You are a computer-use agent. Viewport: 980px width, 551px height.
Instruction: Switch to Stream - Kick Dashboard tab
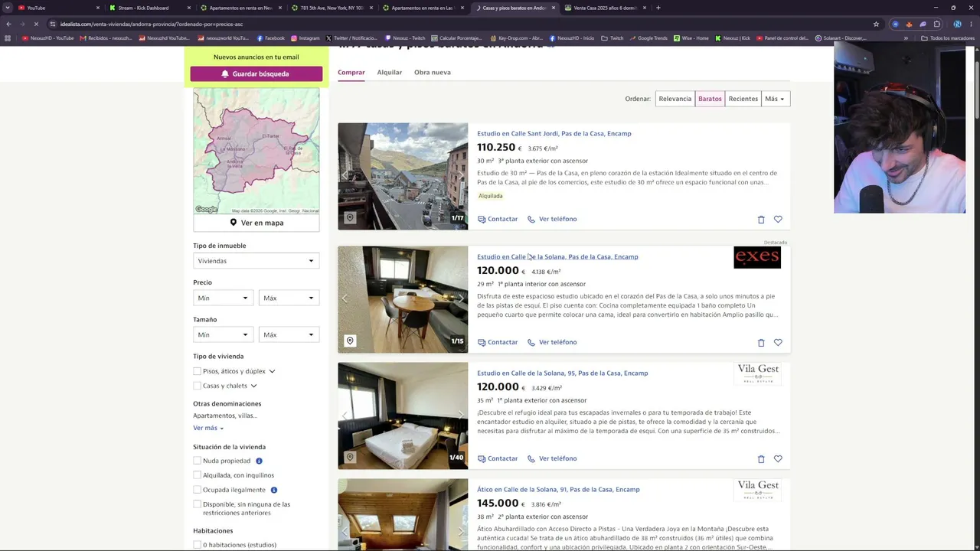(149, 8)
